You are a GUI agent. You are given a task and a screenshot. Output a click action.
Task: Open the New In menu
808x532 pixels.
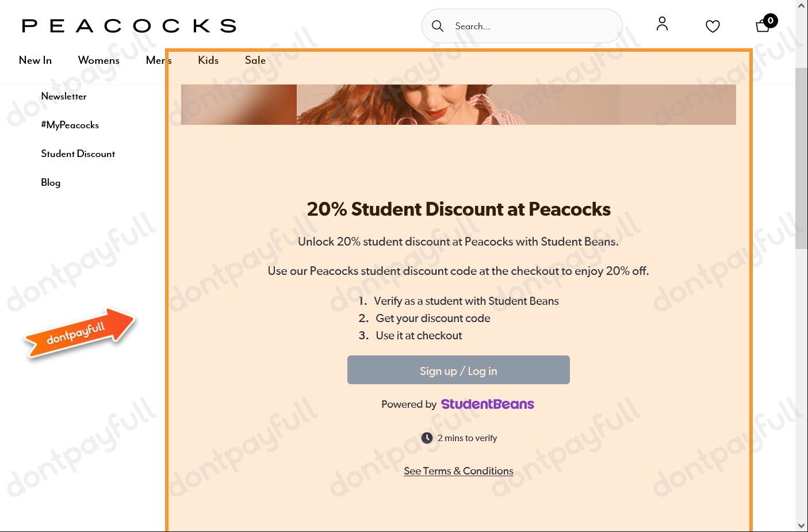click(35, 60)
